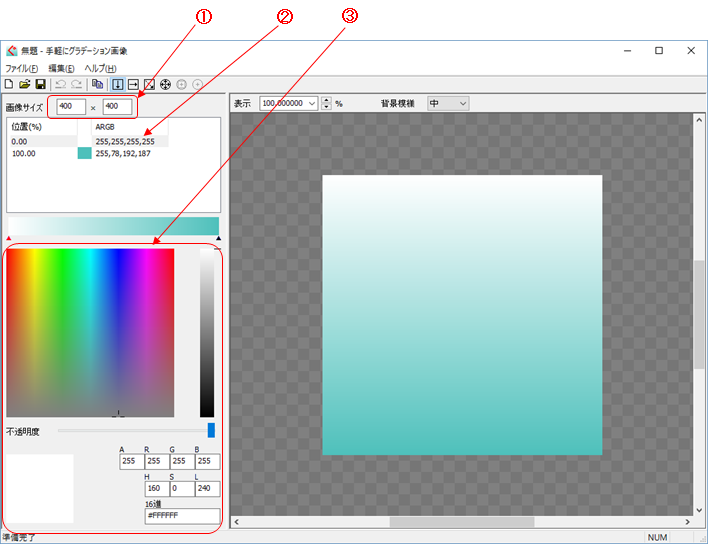Click the teal color swatch in the 100.00 row
Viewport: 708px width, 544px height.
pyautogui.click(x=84, y=153)
